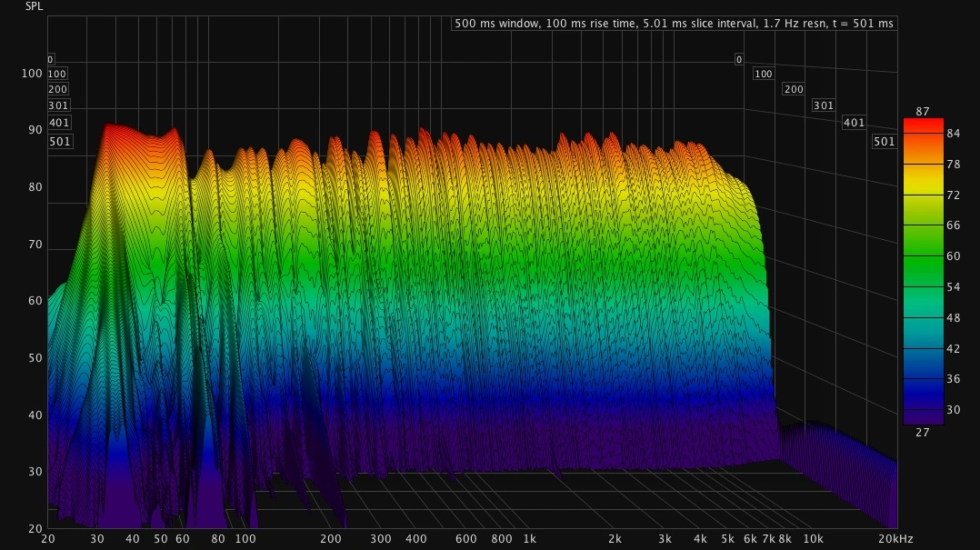Pick the green 60 dB color scale band

tap(923, 257)
